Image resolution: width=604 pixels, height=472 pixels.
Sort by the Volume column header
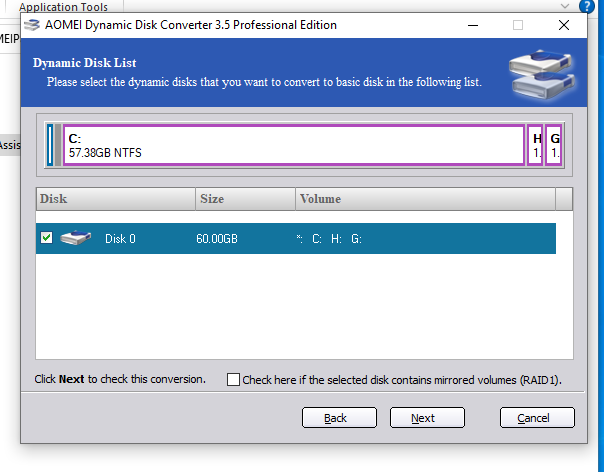tap(426, 199)
